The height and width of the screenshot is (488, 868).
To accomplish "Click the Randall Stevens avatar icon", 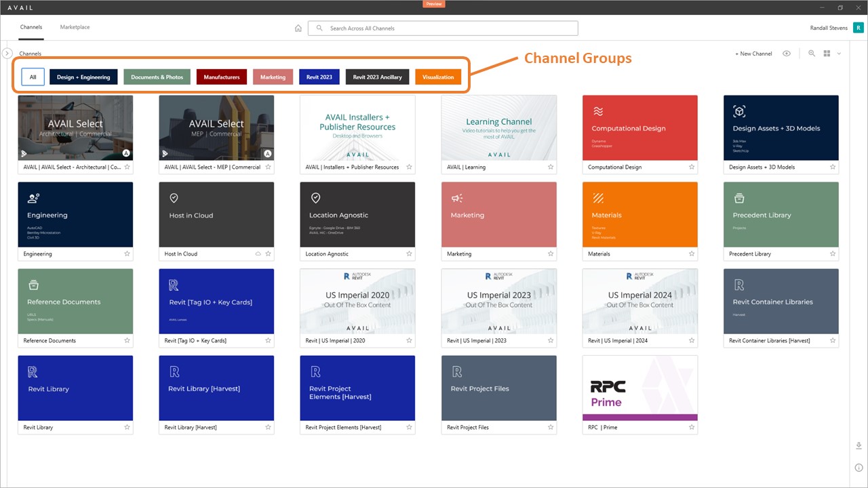I will tap(858, 28).
